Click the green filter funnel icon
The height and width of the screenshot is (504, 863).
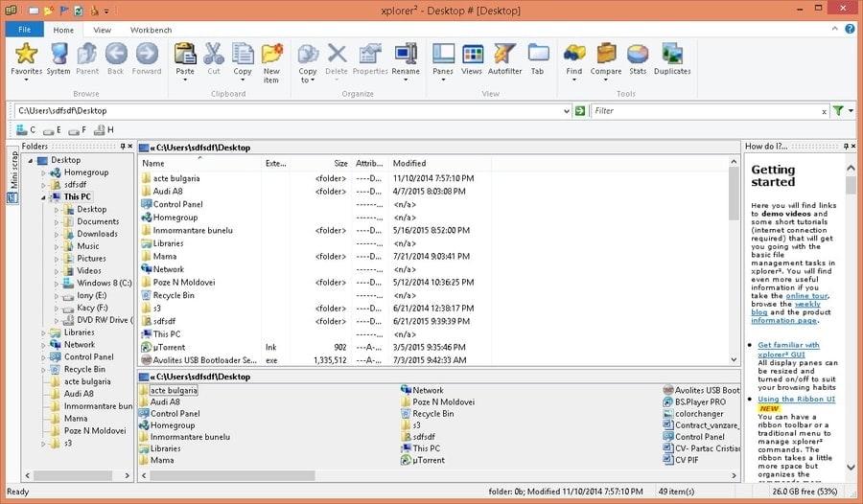tap(838, 110)
